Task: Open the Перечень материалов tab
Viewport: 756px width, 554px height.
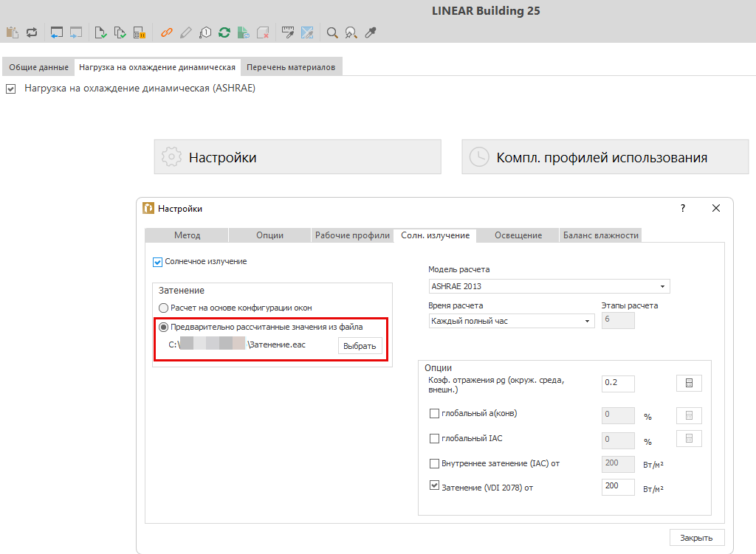Action: (291, 67)
